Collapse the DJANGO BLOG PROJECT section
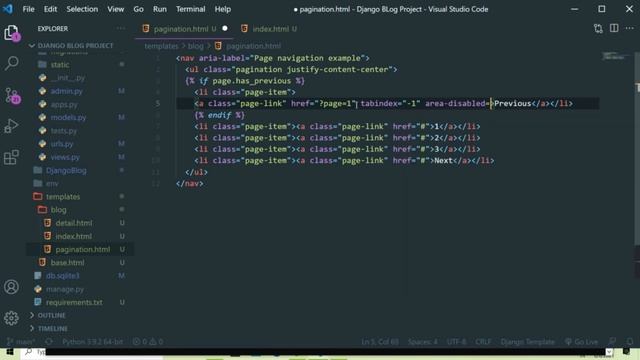640x360 pixels. click(x=76, y=46)
